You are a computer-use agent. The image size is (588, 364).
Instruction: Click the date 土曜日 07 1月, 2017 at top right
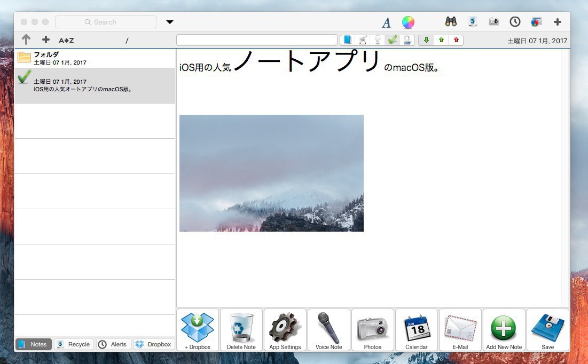[537, 41]
